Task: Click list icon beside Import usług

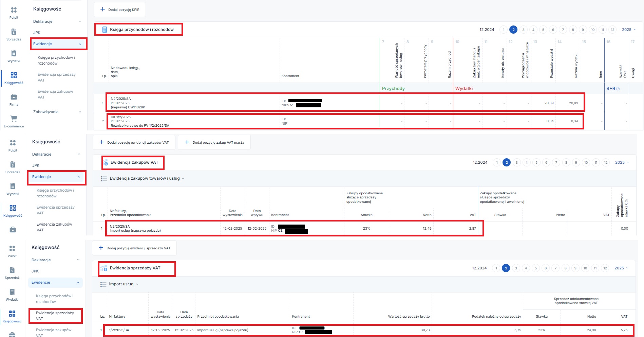Action: pyautogui.click(x=103, y=284)
